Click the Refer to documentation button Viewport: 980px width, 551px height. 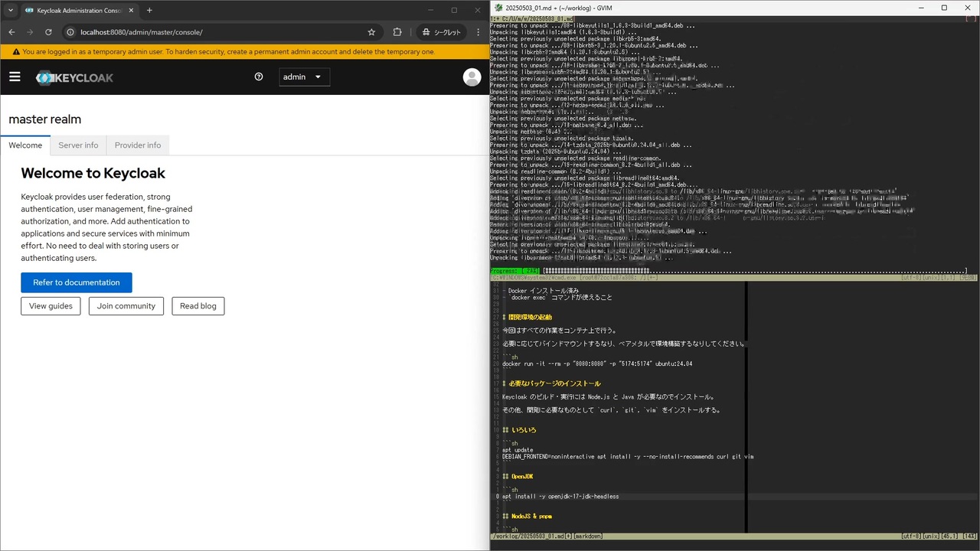click(x=77, y=282)
